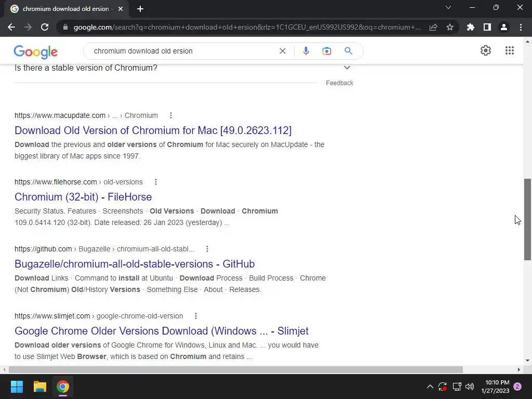Image resolution: width=532 pixels, height=399 pixels.
Task: Open the Windows Start menu
Action: click(x=17, y=387)
